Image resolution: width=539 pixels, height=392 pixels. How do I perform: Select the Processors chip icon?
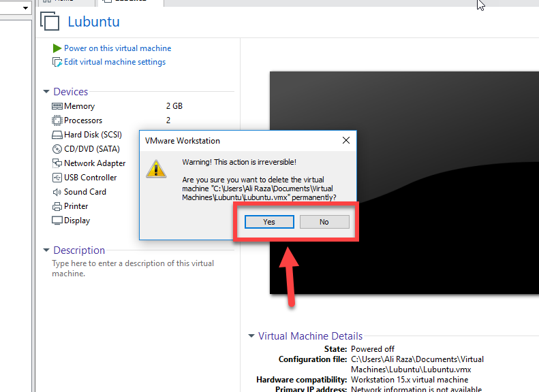click(x=57, y=120)
